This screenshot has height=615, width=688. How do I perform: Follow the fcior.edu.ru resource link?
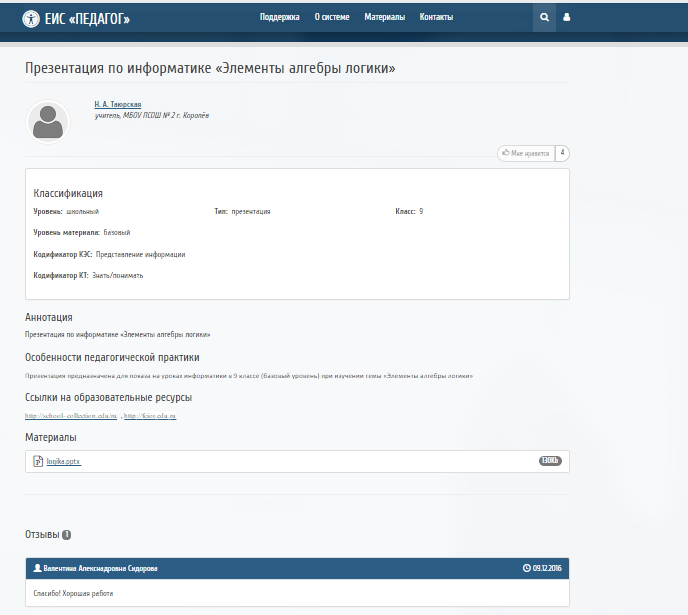point(150,415)
